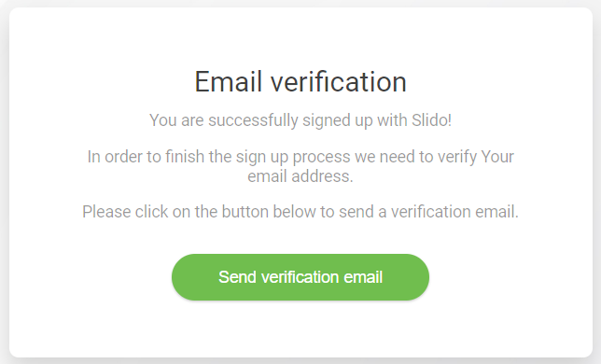Image resolution: width=601 pixels, height=364 pixels.
Task: Click the 'Please click on the button below' text
Action: click(x=300, y=212)
